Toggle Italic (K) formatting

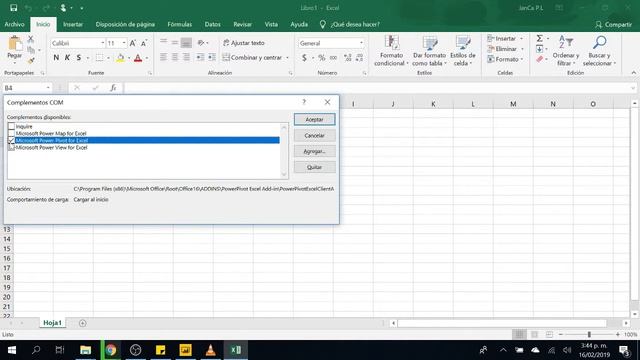point(67,58)
